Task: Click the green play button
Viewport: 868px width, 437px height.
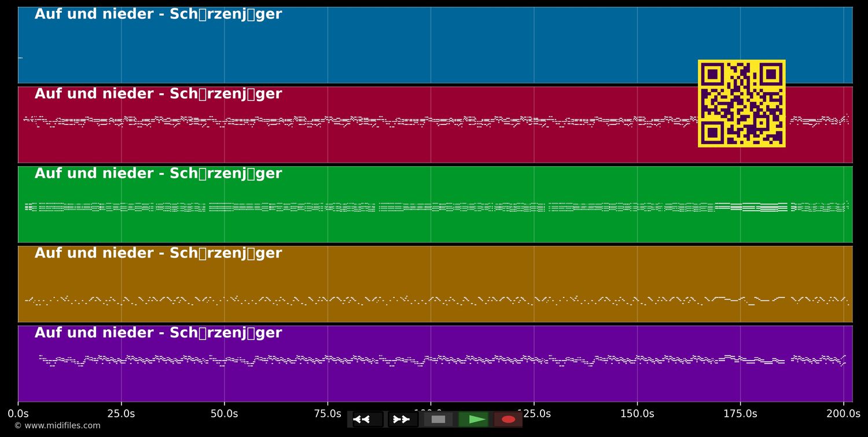Action: (x=473, y=420)
